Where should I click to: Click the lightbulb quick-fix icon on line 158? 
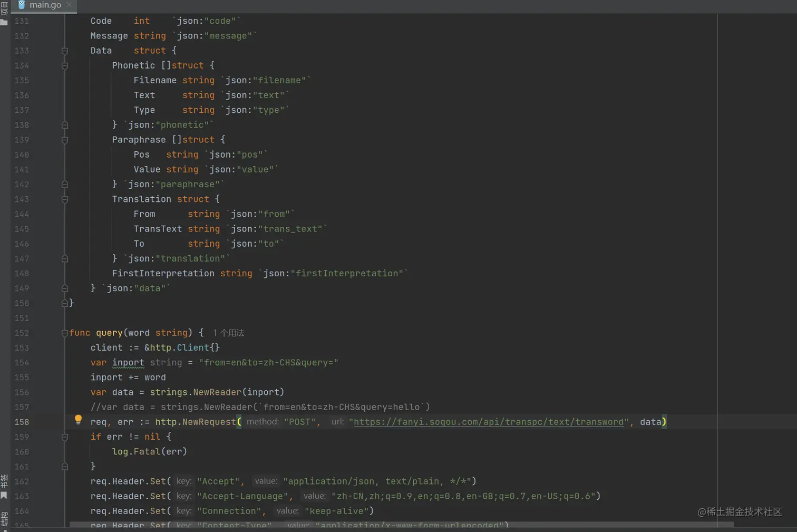(78, 420)
